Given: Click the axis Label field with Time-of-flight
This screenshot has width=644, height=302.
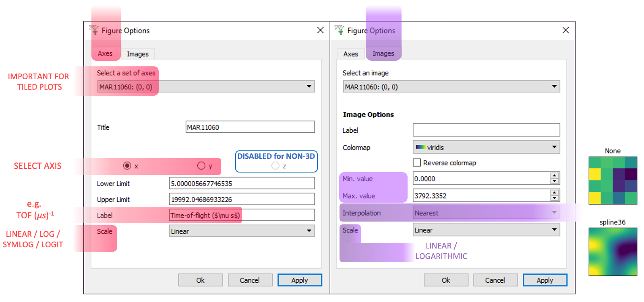Looking at the screenshot, I should tap(242, 215).
